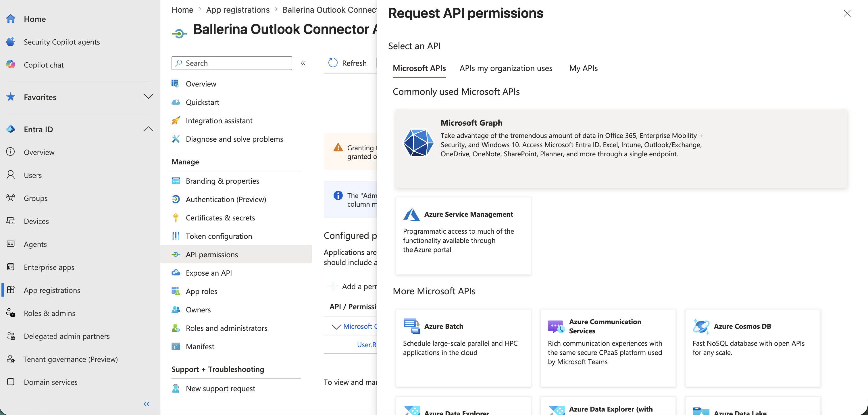Select API permissions menu item

(x=236, y=255)
